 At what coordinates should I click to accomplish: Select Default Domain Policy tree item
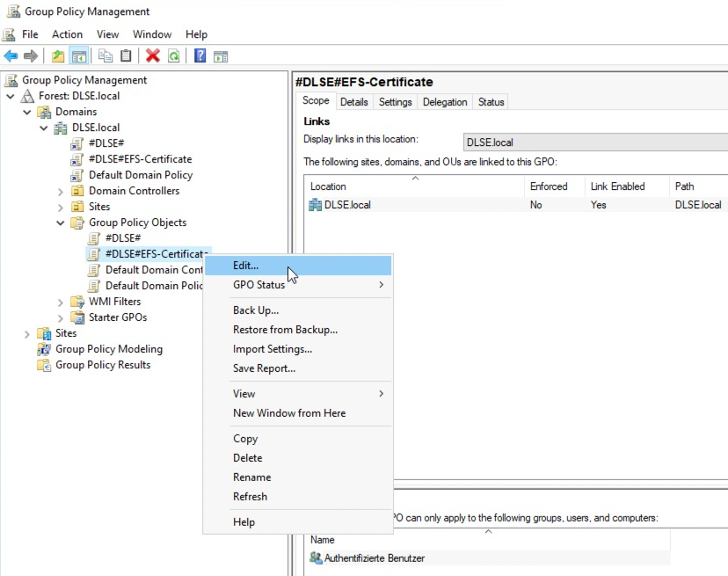(140, 175)
